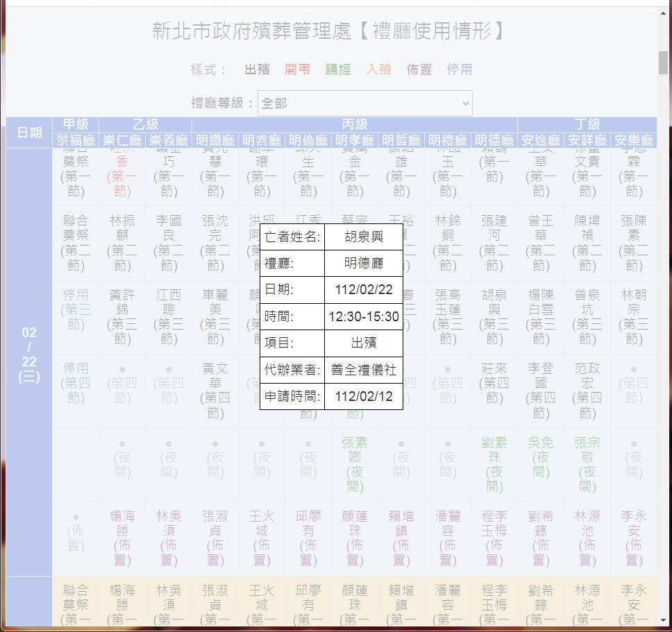Click the green 誦經 legend label
This screenshot has height=632, width=672.
(x=338, y=69)
